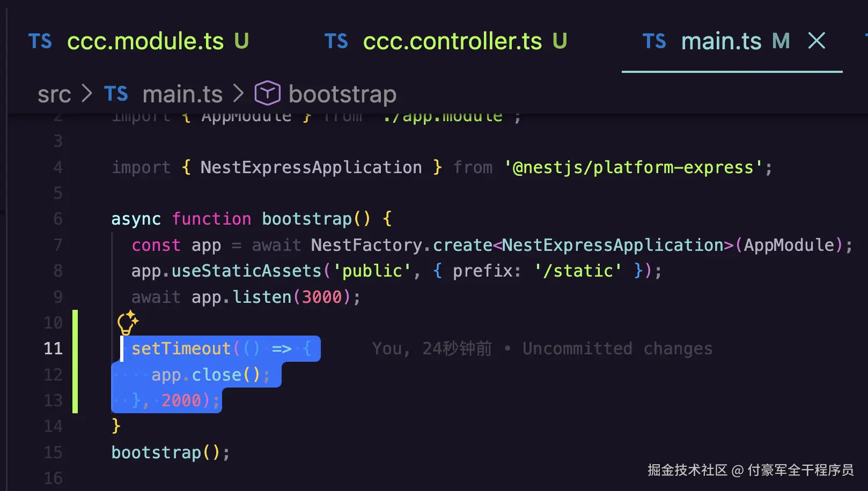The width and height of the screenshot is (868, 491).
Task: Click line number 11 in gutter
Action: 53,348
